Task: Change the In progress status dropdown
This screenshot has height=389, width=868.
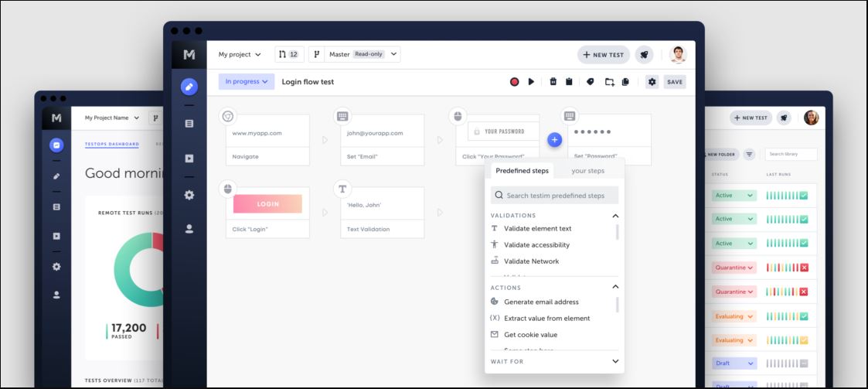Action: pyautogui.click(x=247, y=81)
